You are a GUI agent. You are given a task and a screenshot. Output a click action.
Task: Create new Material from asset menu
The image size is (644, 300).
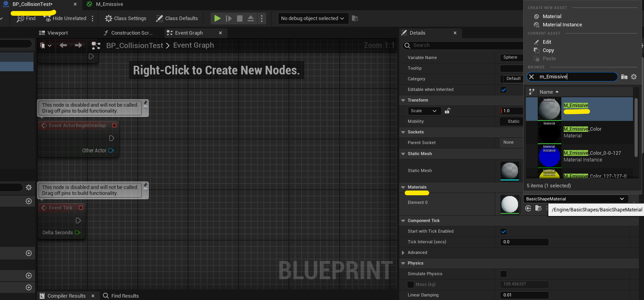coord(551,17)
